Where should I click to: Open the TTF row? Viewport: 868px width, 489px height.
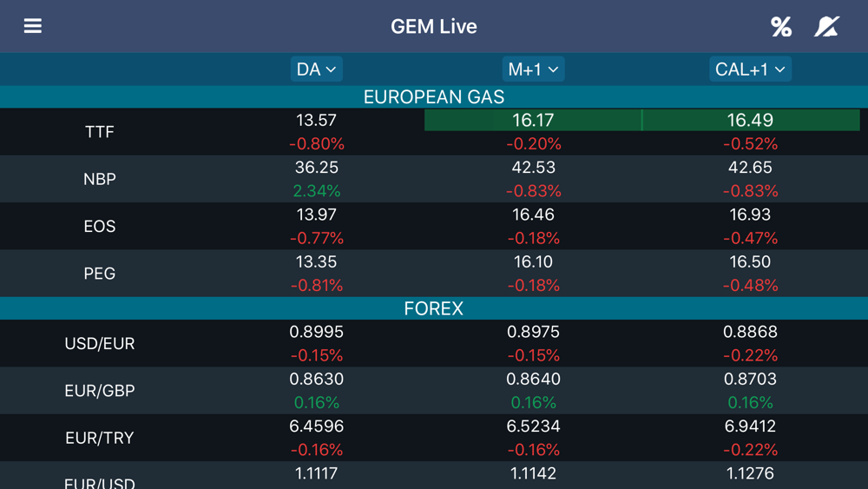(x=434, y=132)
